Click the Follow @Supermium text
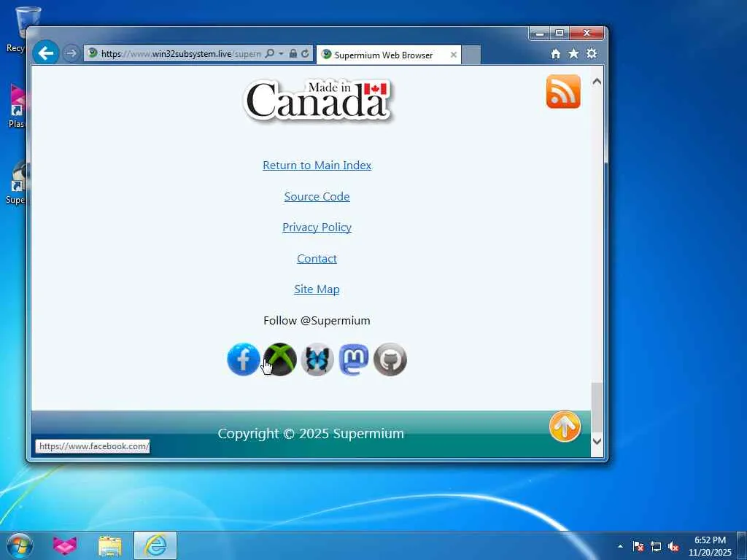The width and height of the screenshot is (747, 560). [317, 321]
